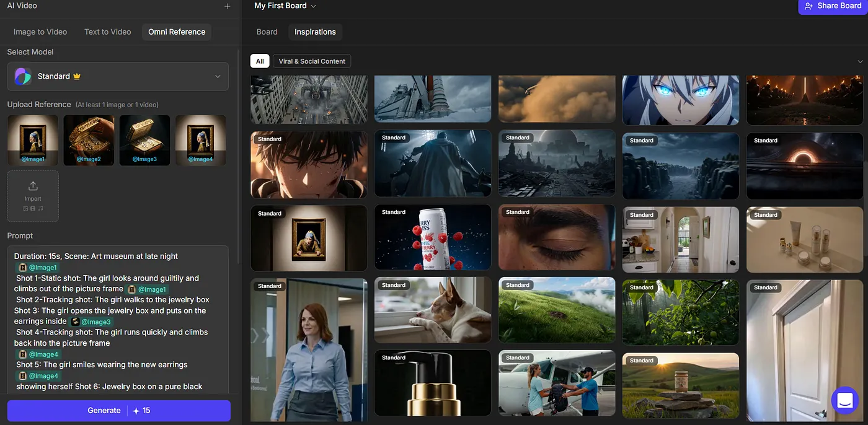The width and height of the screenshot is (868, 425).
Task: Click the Share Board person icon
Action: pos(808,6)
